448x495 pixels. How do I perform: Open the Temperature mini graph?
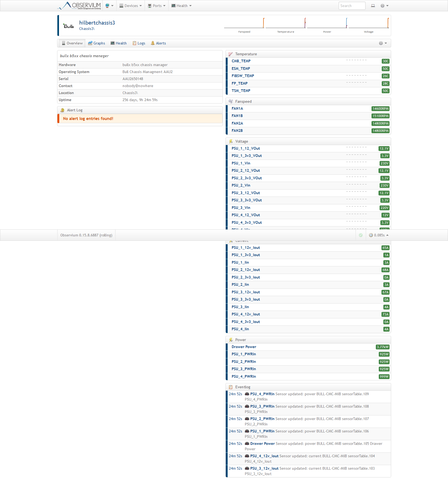click(286, 25)
